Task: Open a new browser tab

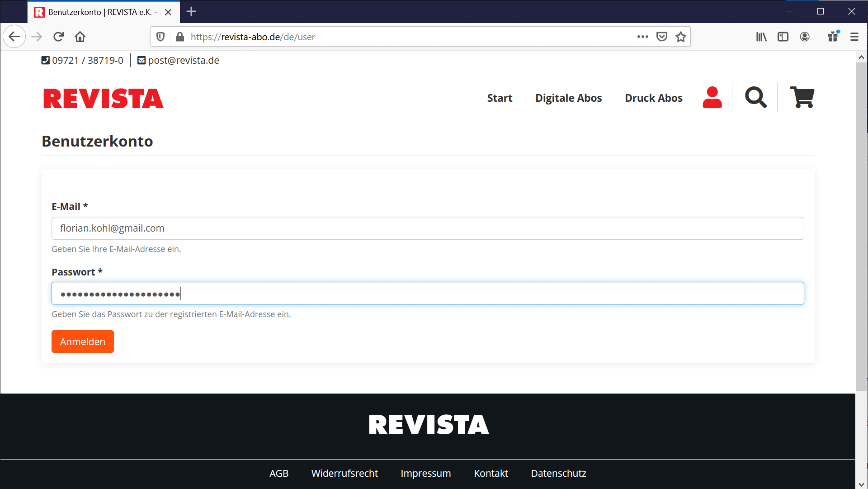Action: 191,12
